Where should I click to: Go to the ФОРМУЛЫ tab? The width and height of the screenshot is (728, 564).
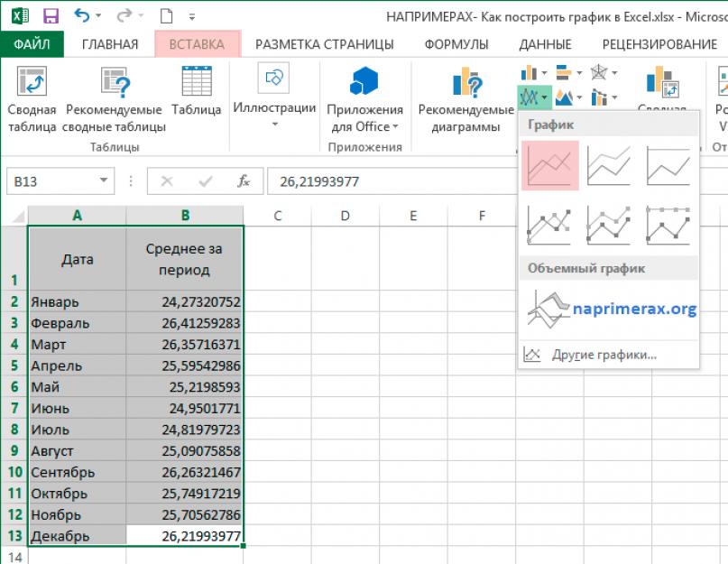point(456,44)
